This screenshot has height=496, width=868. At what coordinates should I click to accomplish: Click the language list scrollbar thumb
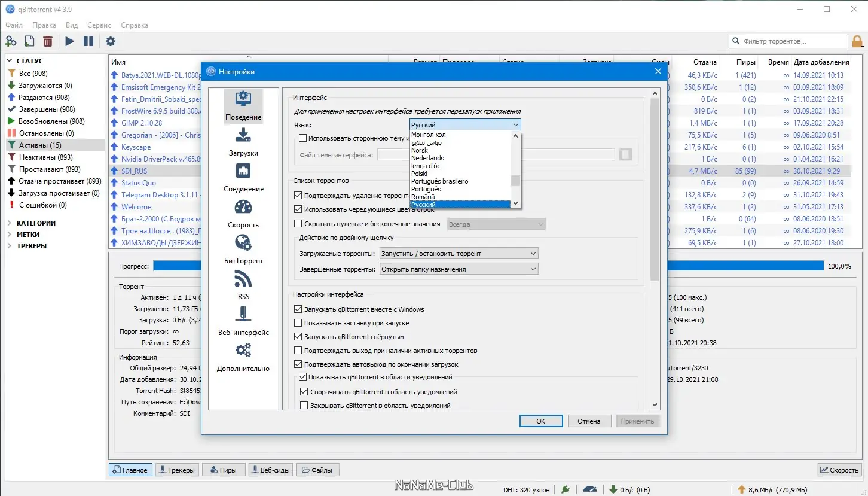(x=516, y=181)
